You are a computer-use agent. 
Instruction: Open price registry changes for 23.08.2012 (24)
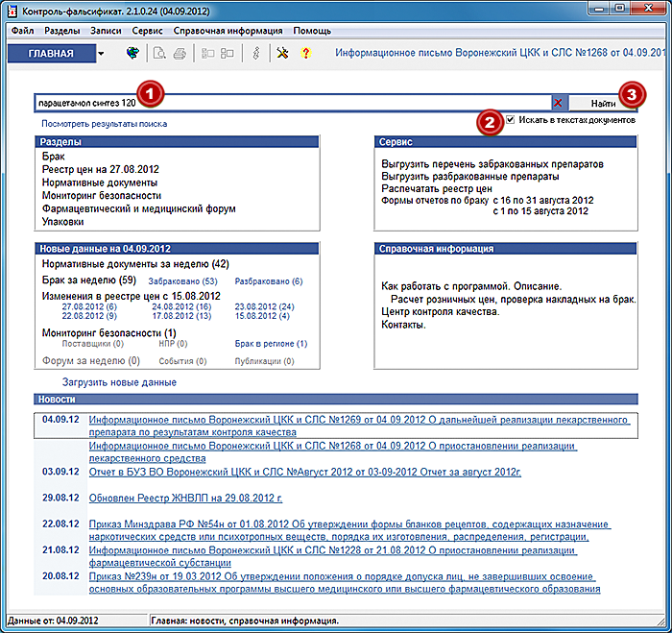[264, 306]
